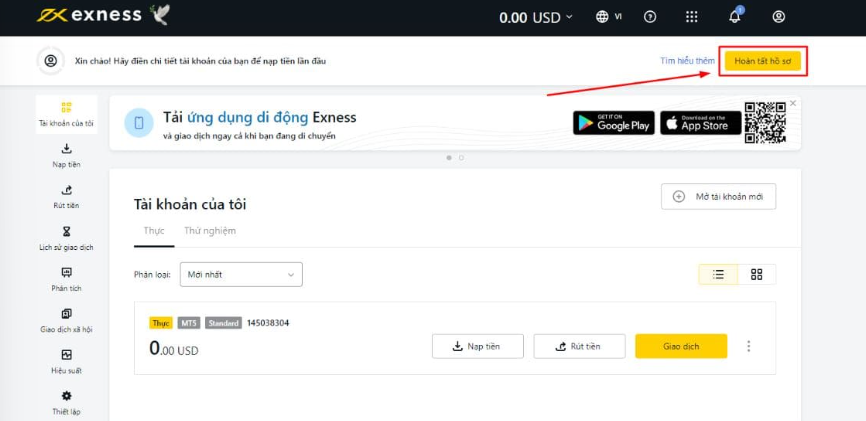The image size is (866, 421).
Task: Select the Thực accounts tab
Action: point(153,231)
